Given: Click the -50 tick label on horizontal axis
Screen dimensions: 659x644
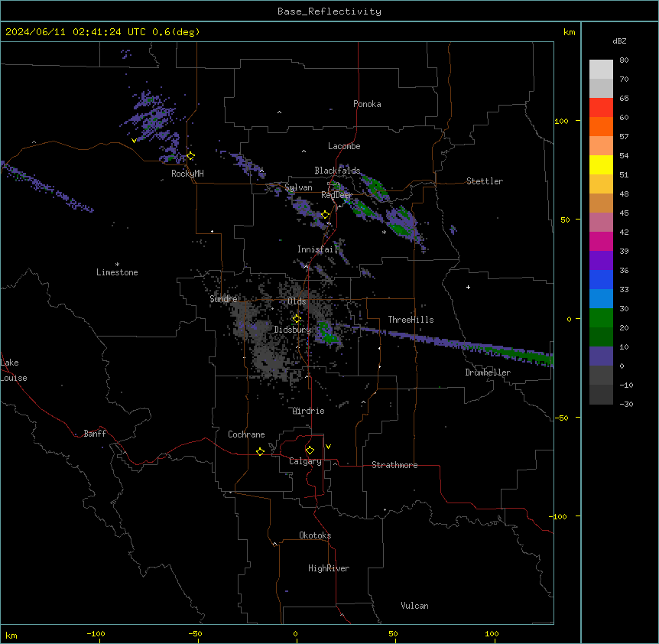Looking at the screenshot, I should click(x=195, y=633).
